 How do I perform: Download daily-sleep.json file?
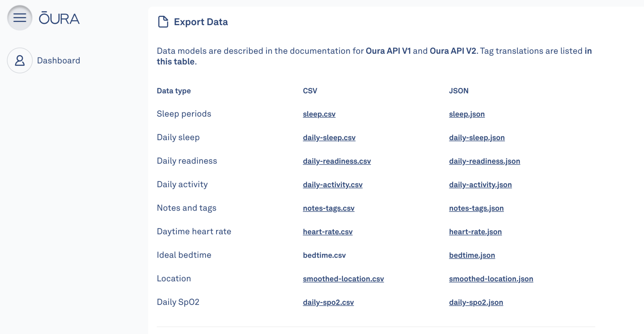tap(477, 138)
